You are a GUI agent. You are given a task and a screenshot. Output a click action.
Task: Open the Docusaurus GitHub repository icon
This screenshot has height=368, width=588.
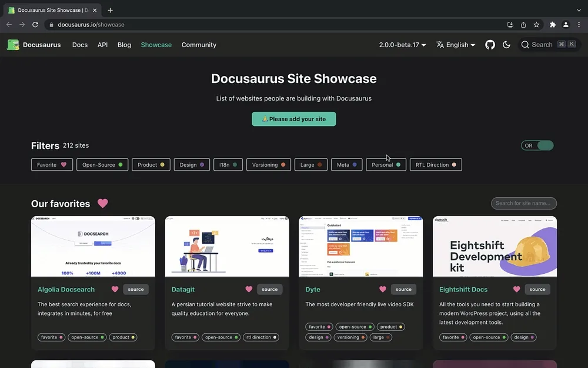pos(490,45)
